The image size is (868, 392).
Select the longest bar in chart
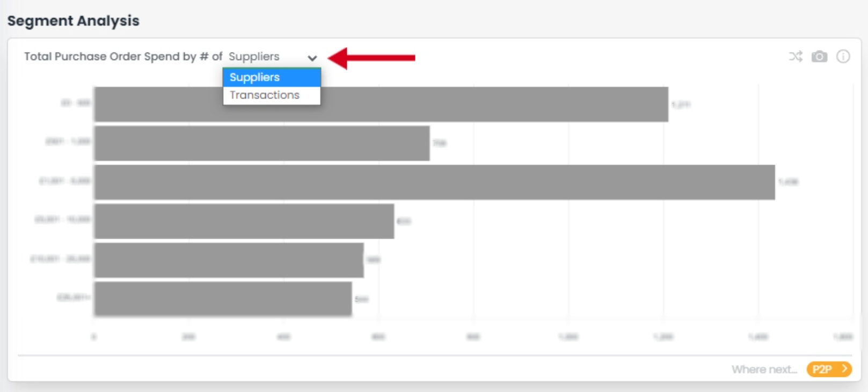point(434,182)
